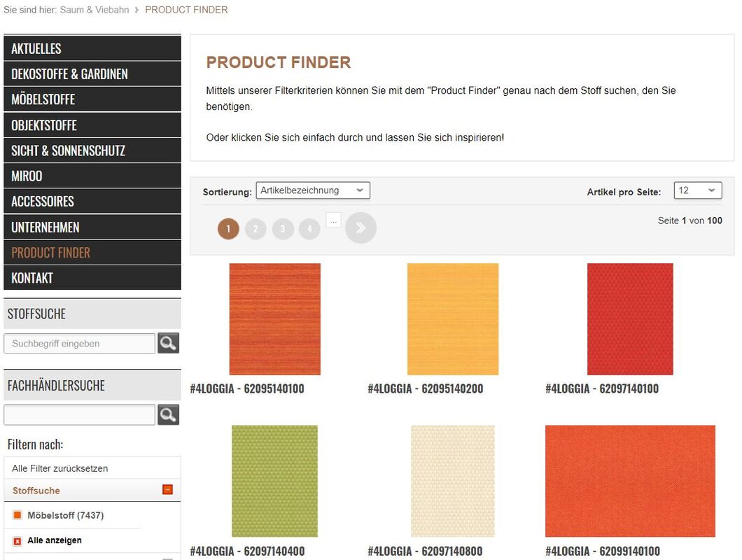Image resolution: width=742 pixels, height=560 pixels.
Task: Click the ellipsis pagination button
Action: (x=334, y=220)
